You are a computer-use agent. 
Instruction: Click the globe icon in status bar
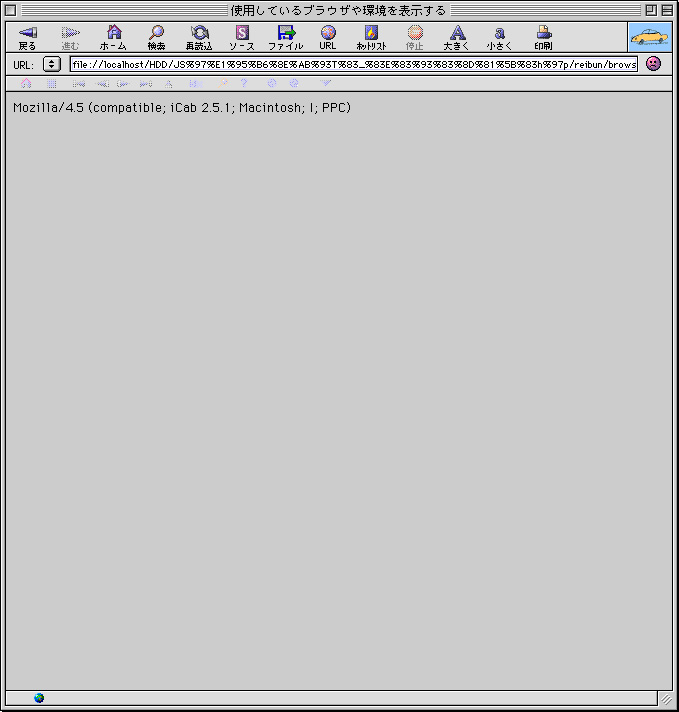[39, 698]
